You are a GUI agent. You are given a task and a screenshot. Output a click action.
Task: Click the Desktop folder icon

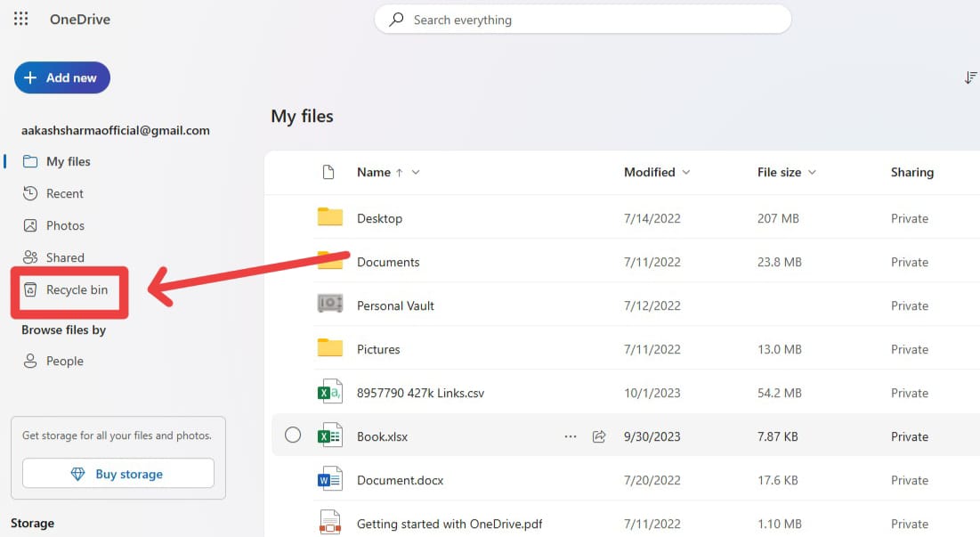[330, 217]
